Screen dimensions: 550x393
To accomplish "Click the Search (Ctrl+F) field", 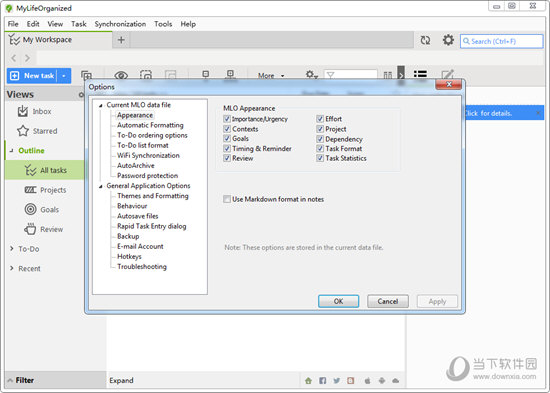I will (x=501, y=41).
